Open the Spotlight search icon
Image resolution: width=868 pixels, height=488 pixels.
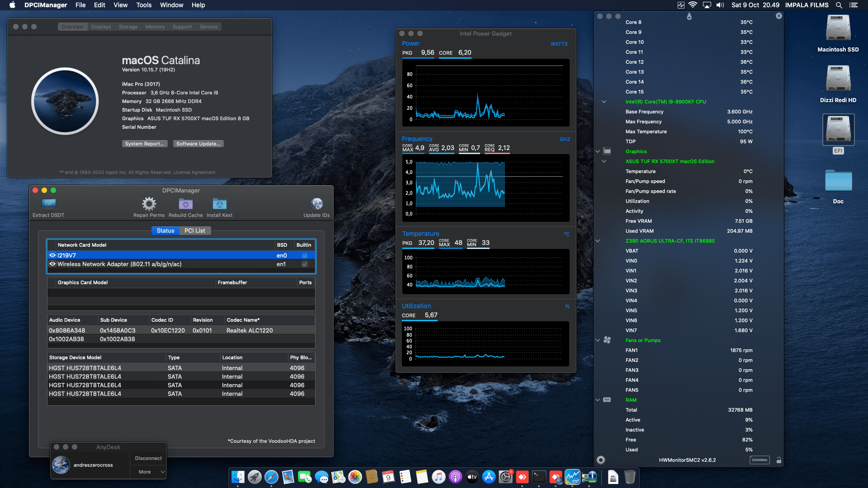pos(839,5)
